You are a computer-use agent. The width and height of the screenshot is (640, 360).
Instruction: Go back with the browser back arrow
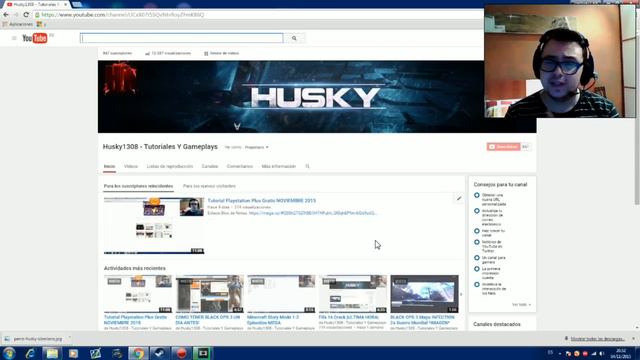pyautogui.click(x=6, y=15)
